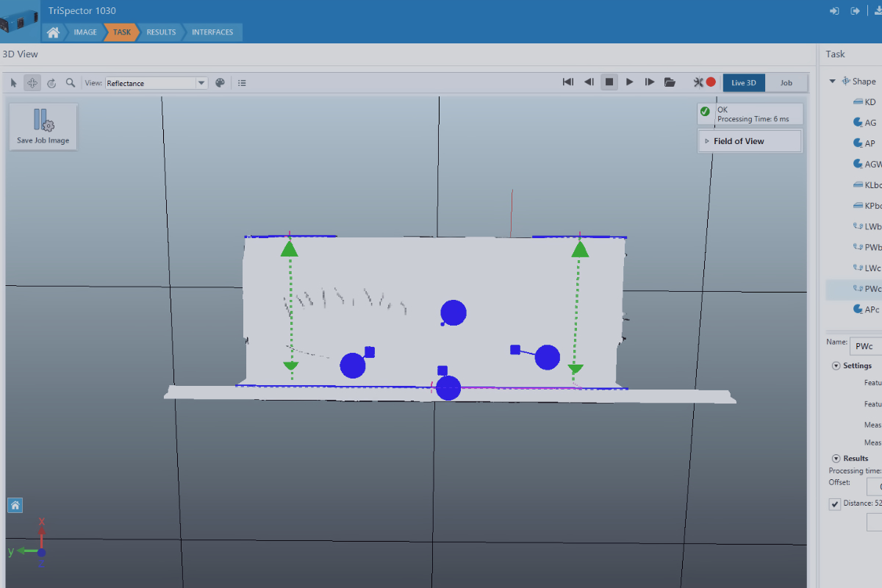Viewport: 882px width, 588px height.
Task: Toggle the Distance result checkbox
Action: pos(835,504)
